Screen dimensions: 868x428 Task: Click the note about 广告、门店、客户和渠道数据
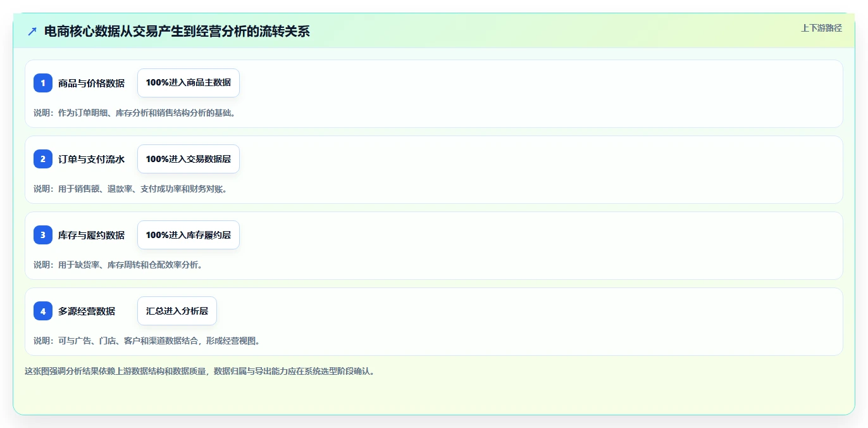pos(147,341)
